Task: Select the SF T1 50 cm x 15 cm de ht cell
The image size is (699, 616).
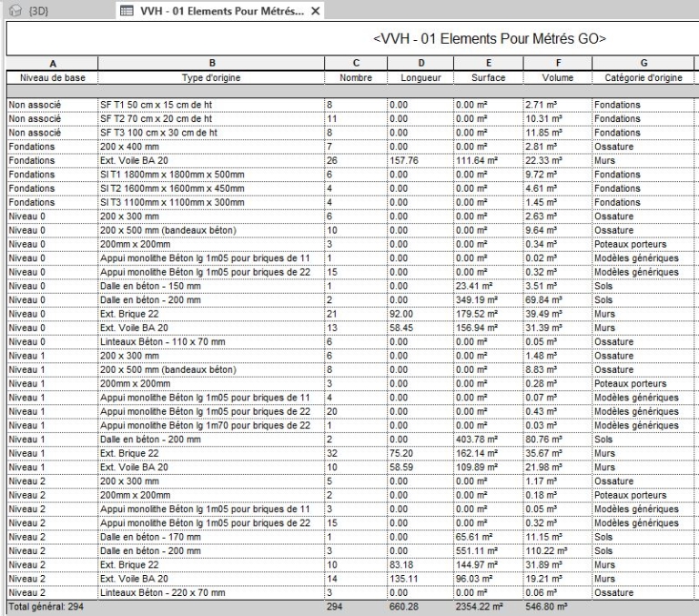Action: [212, 105]
